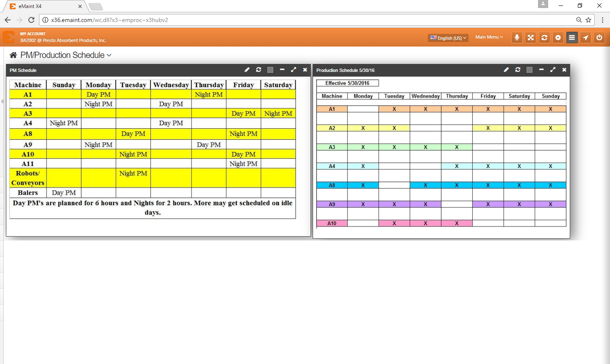The image size is (610, 364).
Task: Click the green A3 row label in Production Schedule
Action: (332, 147)
